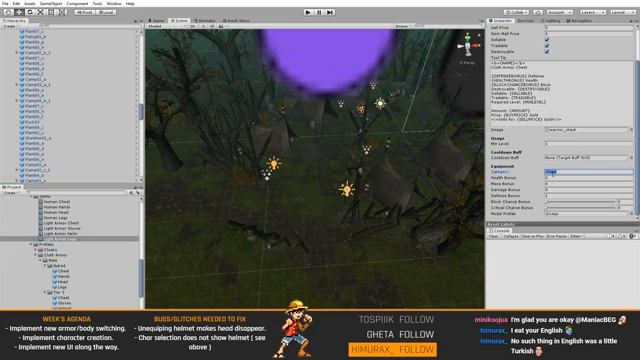Open the Layout dropdown
640x360 pixels.
pyautogui.click(x=623, y=12)
